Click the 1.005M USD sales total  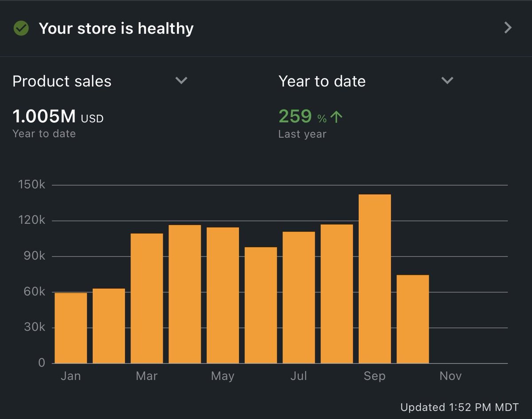pos(58,116)
